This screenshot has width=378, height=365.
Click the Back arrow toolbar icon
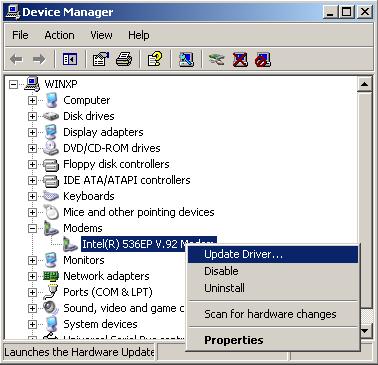16,60
